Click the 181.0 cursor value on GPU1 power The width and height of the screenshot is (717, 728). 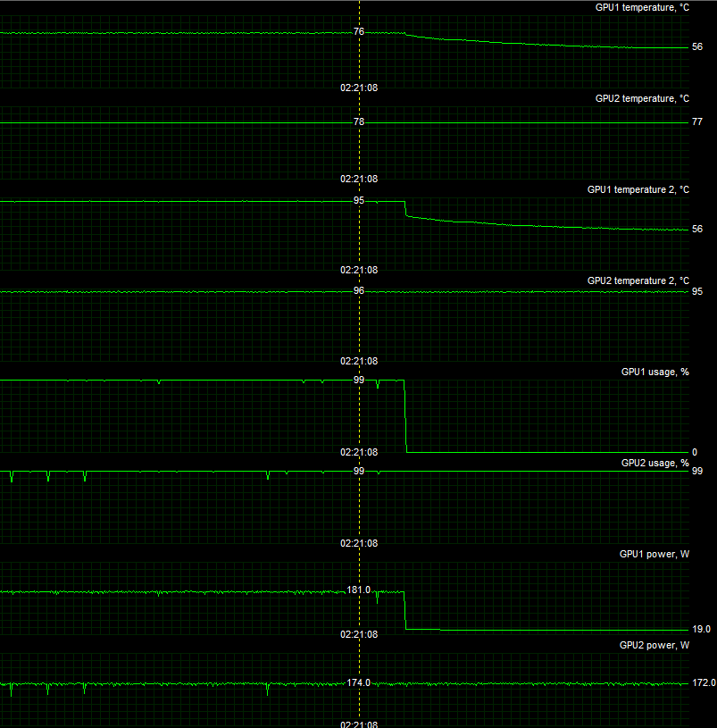tap(359, 590)
